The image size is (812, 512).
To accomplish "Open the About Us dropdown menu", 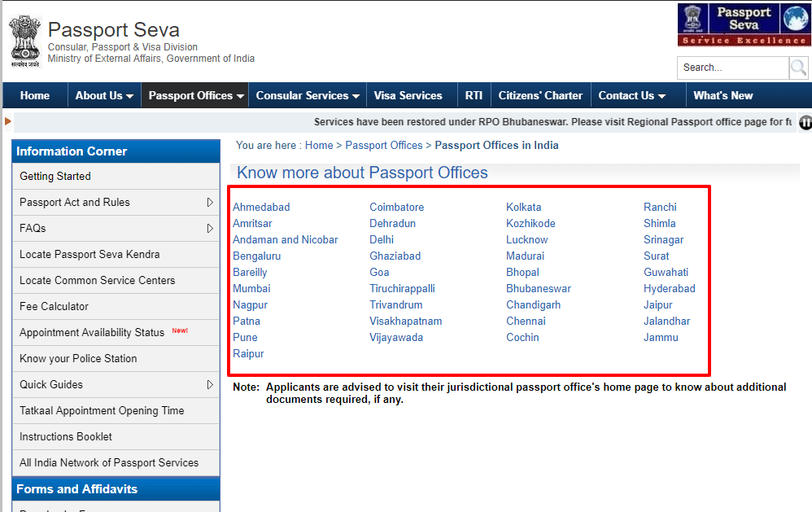I will point(104,95).
